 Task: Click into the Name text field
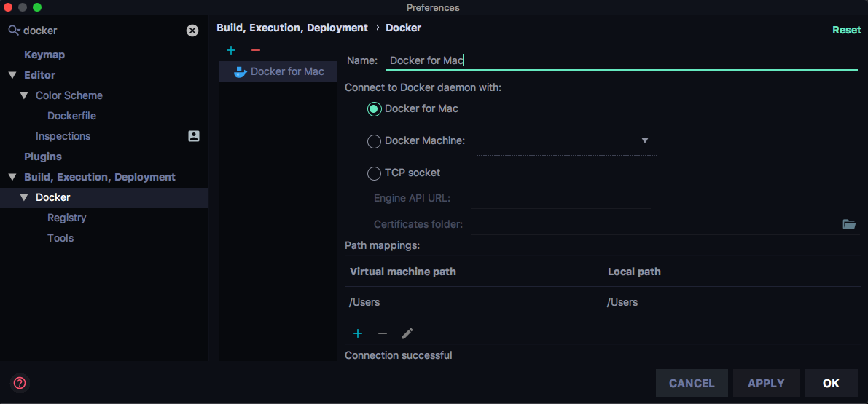tap(619, 60)
